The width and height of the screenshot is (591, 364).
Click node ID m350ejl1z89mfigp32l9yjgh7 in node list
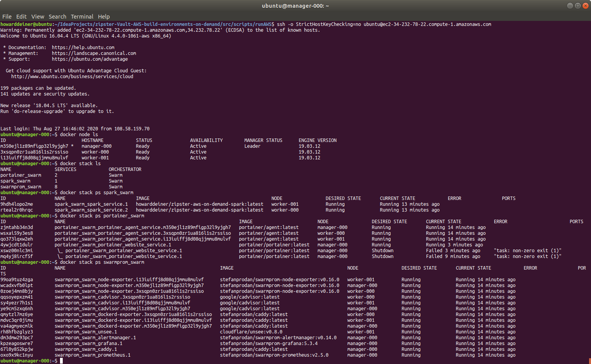(34, 146)
